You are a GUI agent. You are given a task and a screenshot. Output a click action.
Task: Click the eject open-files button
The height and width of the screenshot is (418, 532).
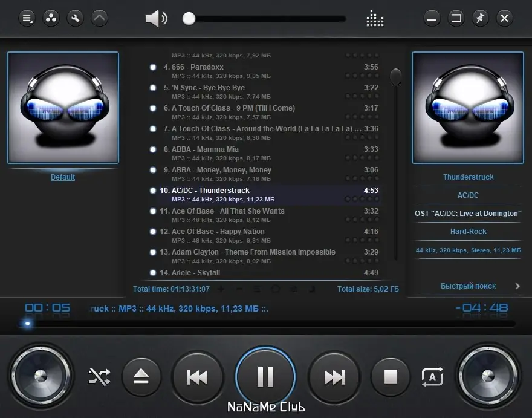click(x=141, y=377)
